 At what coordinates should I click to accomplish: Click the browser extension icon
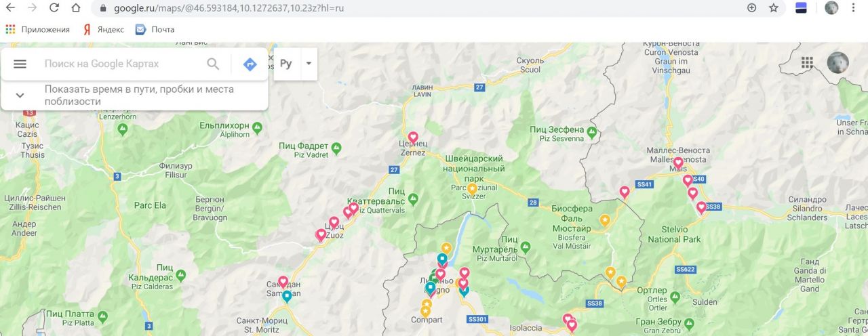801,8
